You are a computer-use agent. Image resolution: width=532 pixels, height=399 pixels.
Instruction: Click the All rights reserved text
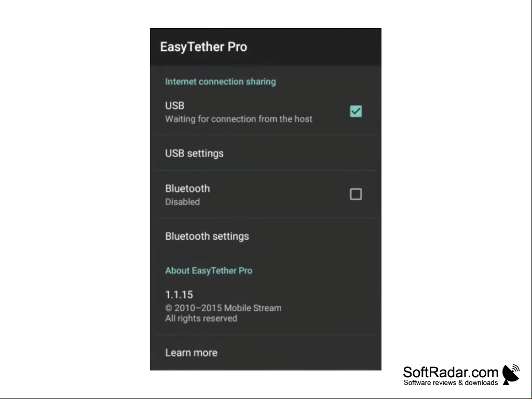(201, 318)
